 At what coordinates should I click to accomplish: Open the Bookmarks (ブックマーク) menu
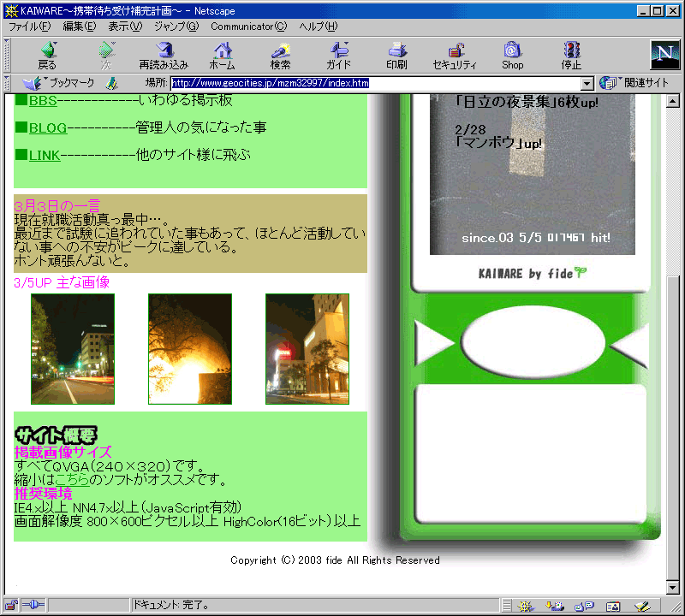click(x=58, y=82)
